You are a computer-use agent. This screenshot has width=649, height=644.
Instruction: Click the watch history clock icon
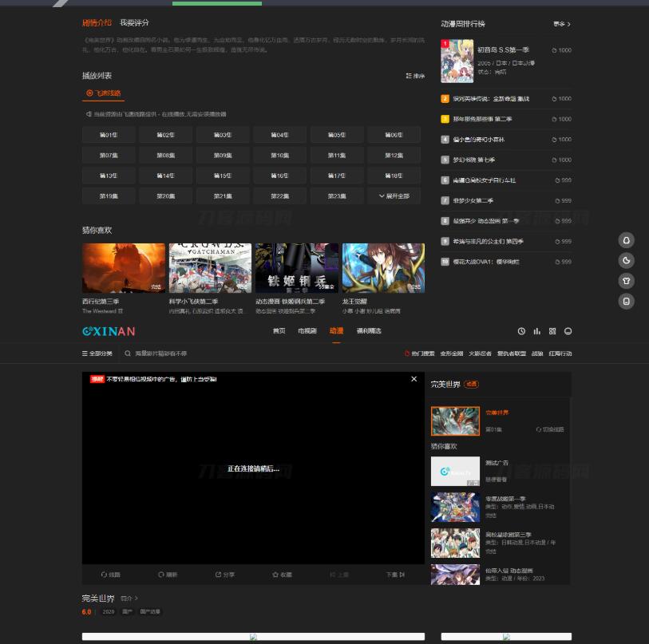point(521,331)
